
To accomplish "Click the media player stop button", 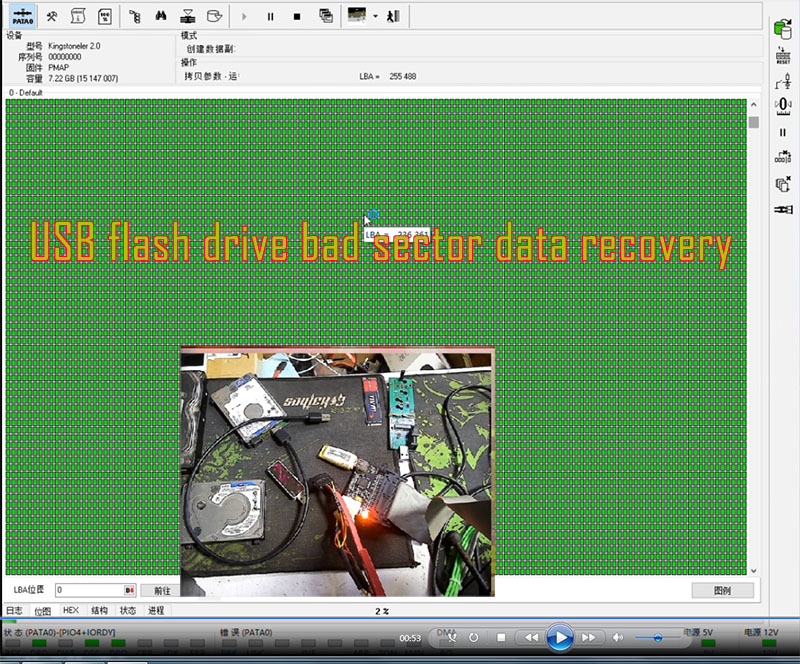I will point(501,637).
